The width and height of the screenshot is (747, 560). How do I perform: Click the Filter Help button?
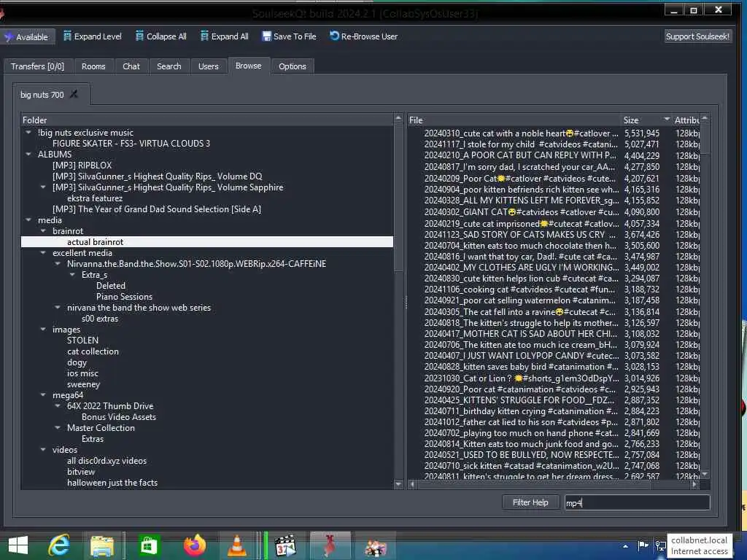tap(530, 502)
